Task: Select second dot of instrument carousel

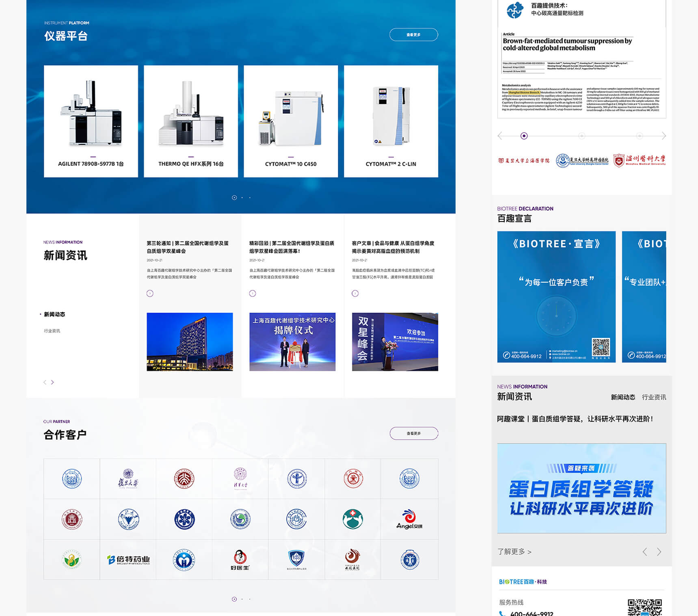Action: coord(242,197)
